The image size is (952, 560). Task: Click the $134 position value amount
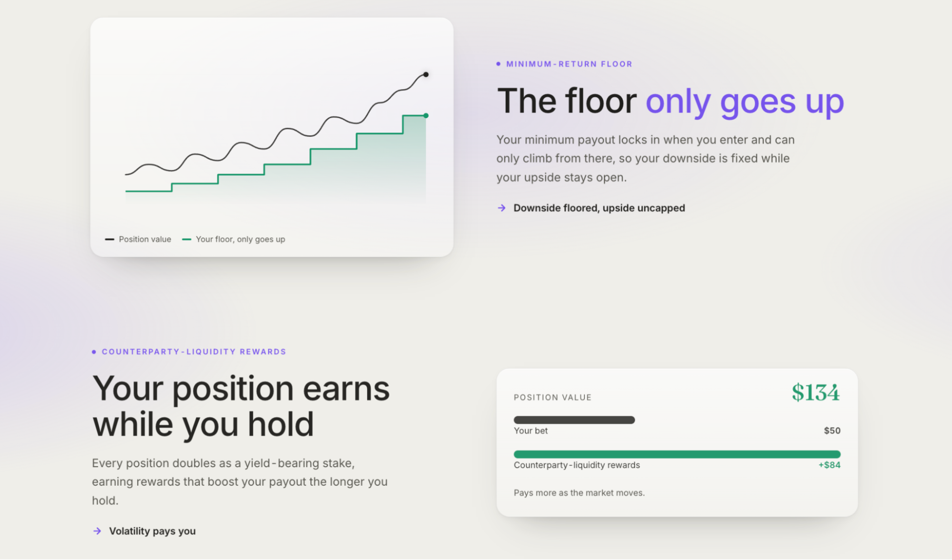click(x=816, y=393)
